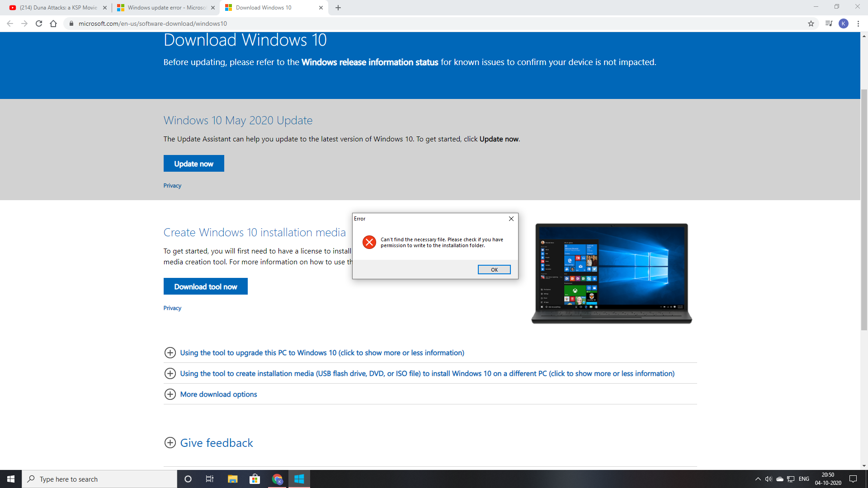Click the taskbar search box
This screenshot has height=488, width=868.
[x=99, y=479]
